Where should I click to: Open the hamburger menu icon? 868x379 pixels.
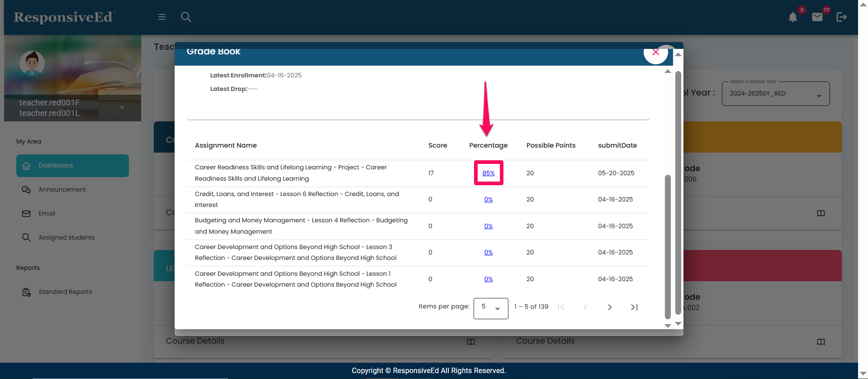[162, 17]
